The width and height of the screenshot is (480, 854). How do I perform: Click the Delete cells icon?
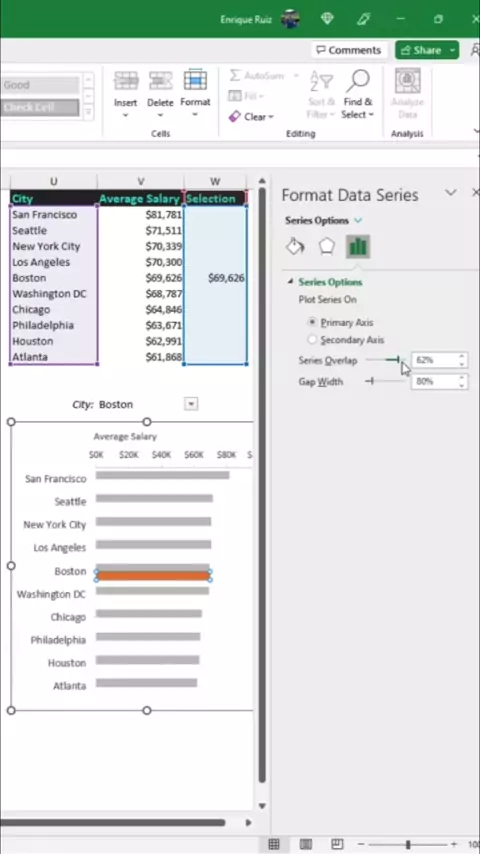[160, 81]
